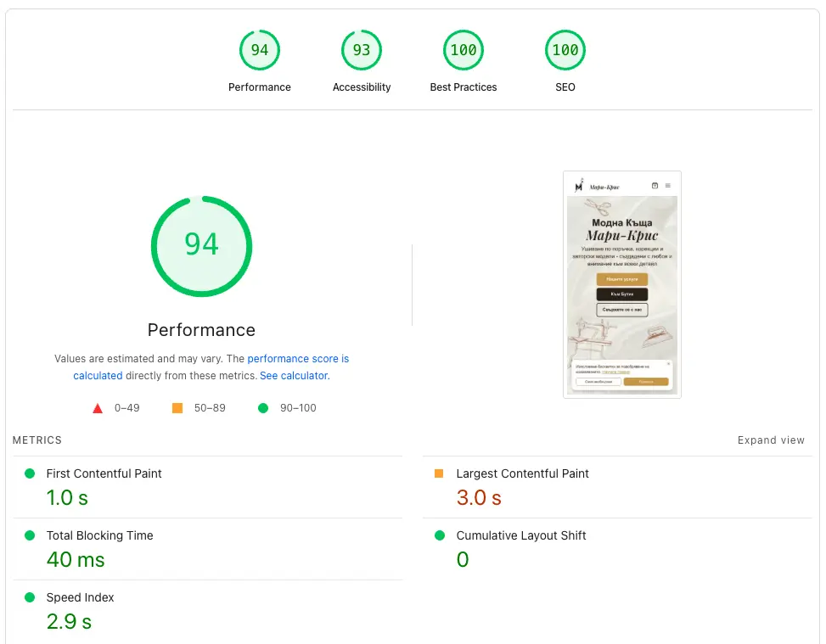The height and width of the screenshot is (644, 826).
Task: Click the Cumulative Layout Shift metric label
Action: (521, 535)
